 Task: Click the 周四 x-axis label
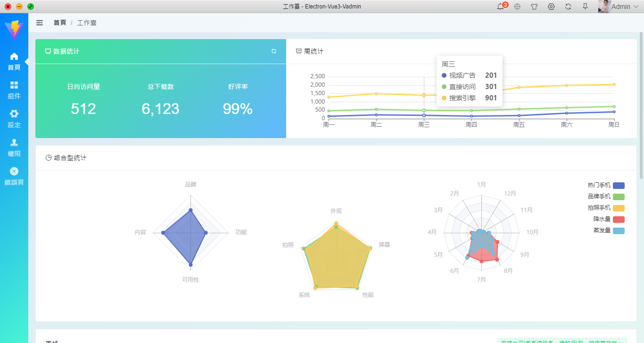471,125
